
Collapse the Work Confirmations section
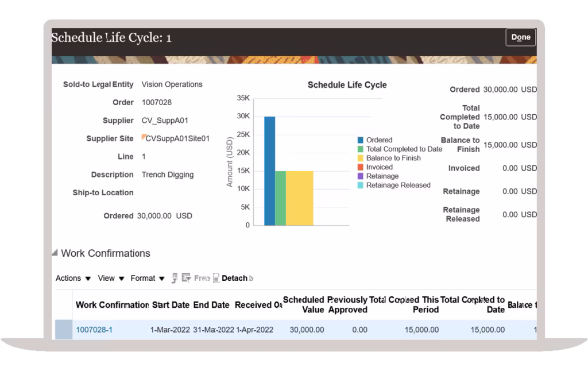[55, 253]
